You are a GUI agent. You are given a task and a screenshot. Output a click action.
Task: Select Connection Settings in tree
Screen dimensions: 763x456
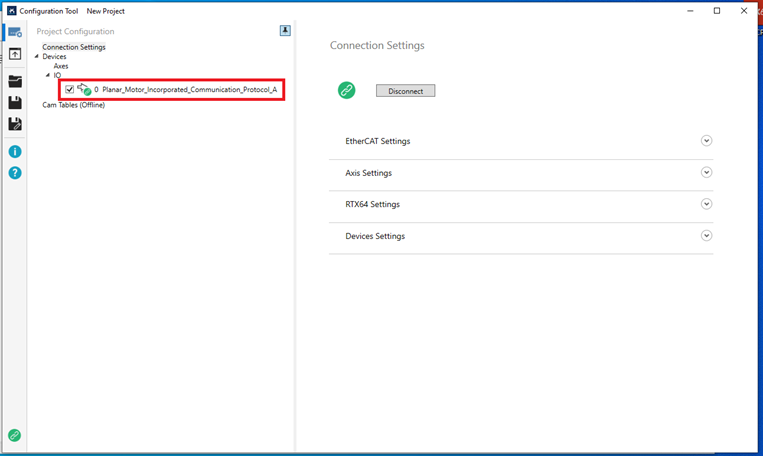(x=73, y=47)
